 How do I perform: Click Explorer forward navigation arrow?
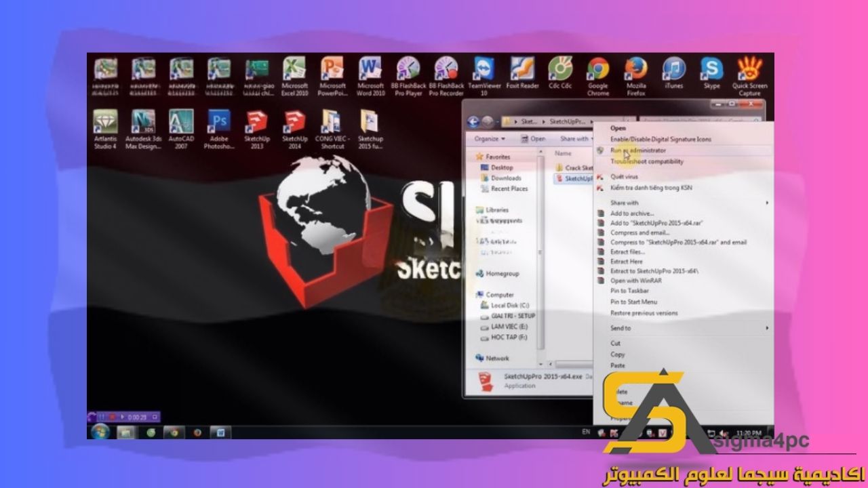click(x=486, y=121)
